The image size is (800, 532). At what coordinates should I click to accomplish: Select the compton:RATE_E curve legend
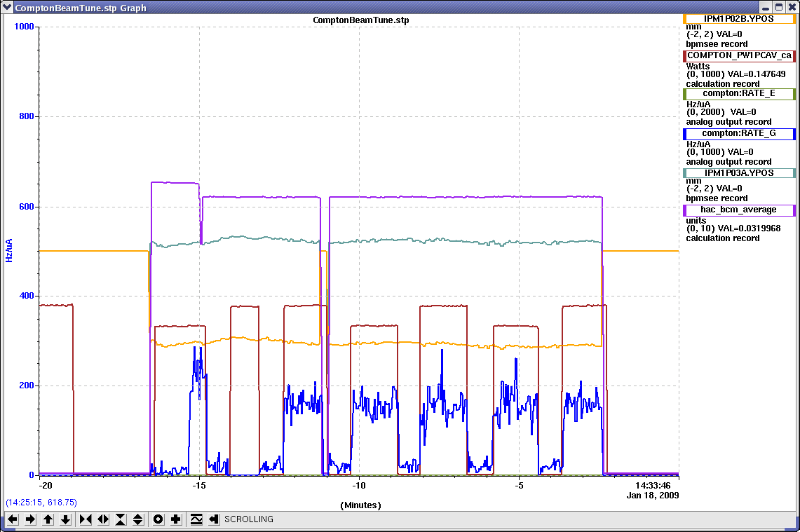click(x=739, y=93)
